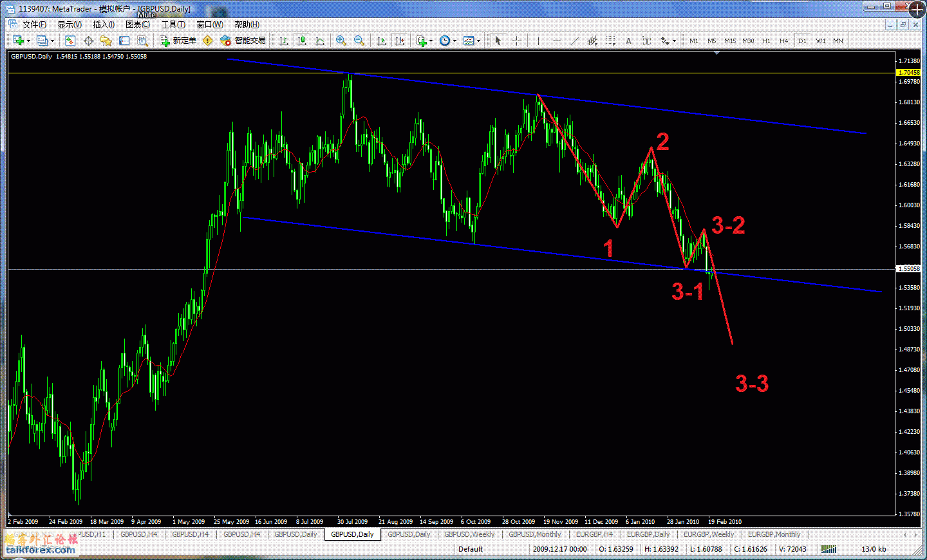Select the Fibonacci retracement tool
927x560 pixels.
tap(610, 41)
